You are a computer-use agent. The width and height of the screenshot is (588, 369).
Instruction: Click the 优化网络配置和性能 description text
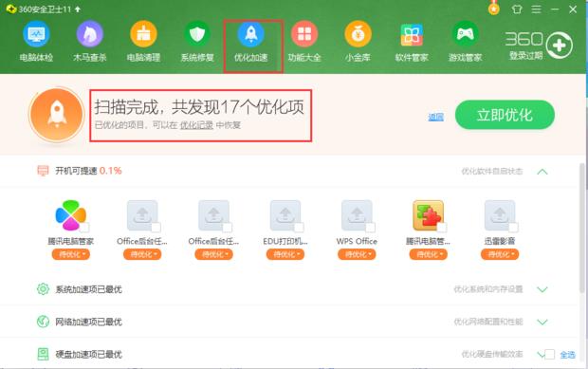click(x=488, y=322)
